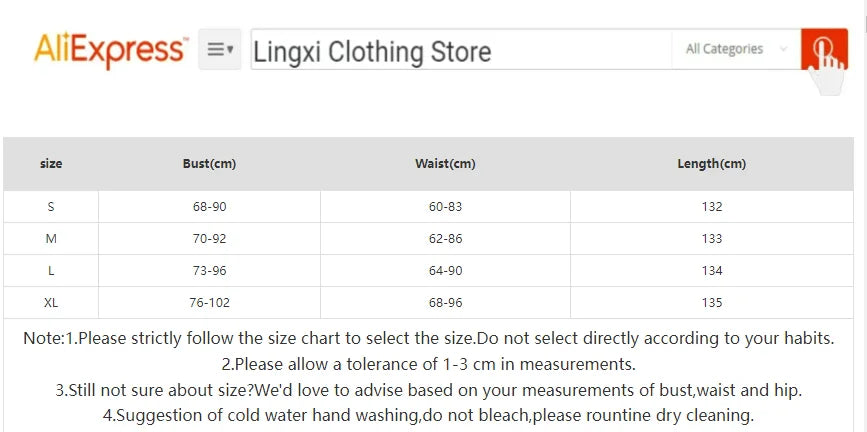This screenshot has height=432, width=867.
Task: Click the 62-86 waist measurement cell
Action: tap(445, 239)
